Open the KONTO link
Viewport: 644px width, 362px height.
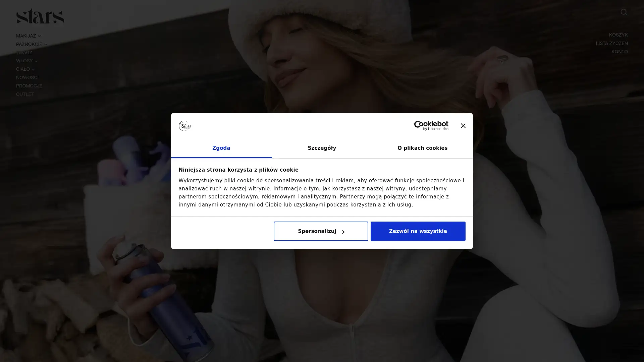coord(620,52)
